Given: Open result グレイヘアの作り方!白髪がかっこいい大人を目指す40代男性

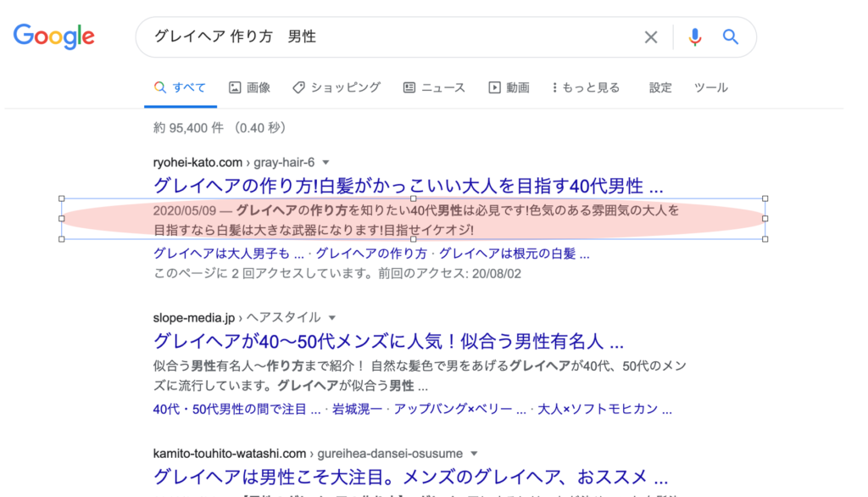Looking at the screenshot, I should 408,186.
